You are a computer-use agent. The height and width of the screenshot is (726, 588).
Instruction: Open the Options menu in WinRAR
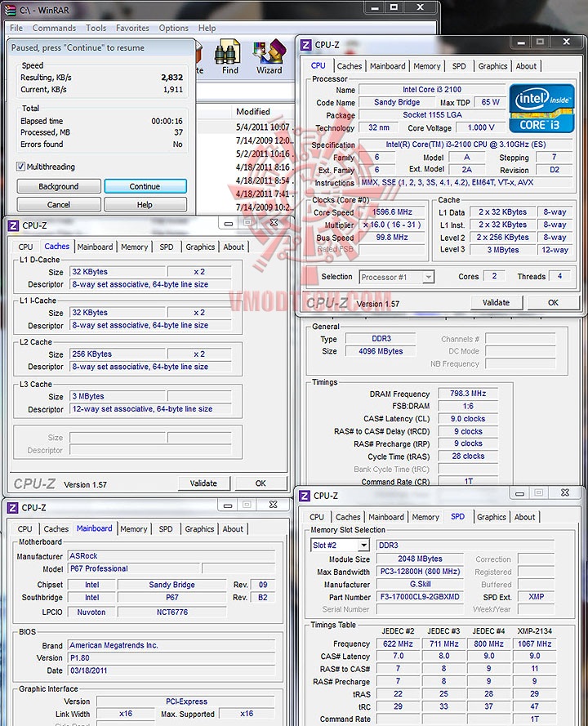pyautogui.click(x=174, y=28)
